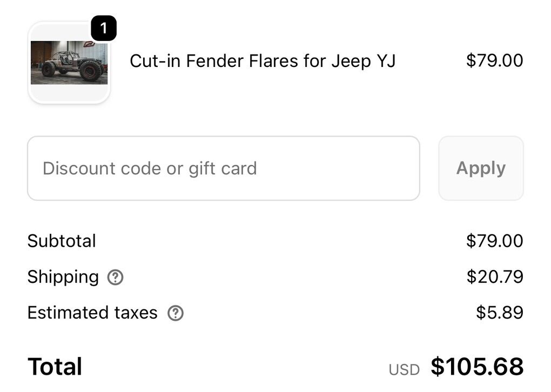Open the Jeep product thumbnail image
Image resolution: width=551 pixels, height=392 pixels.
click(x=69, y=63)
